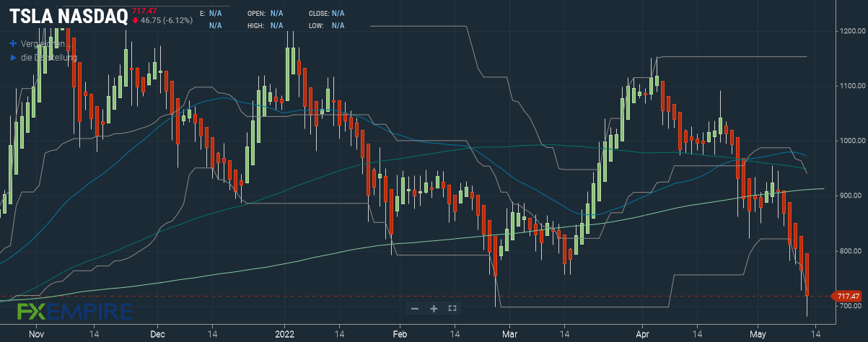
Task: Click the TSLA NASDAQ symbol title
Action: (x=69, y=15)
